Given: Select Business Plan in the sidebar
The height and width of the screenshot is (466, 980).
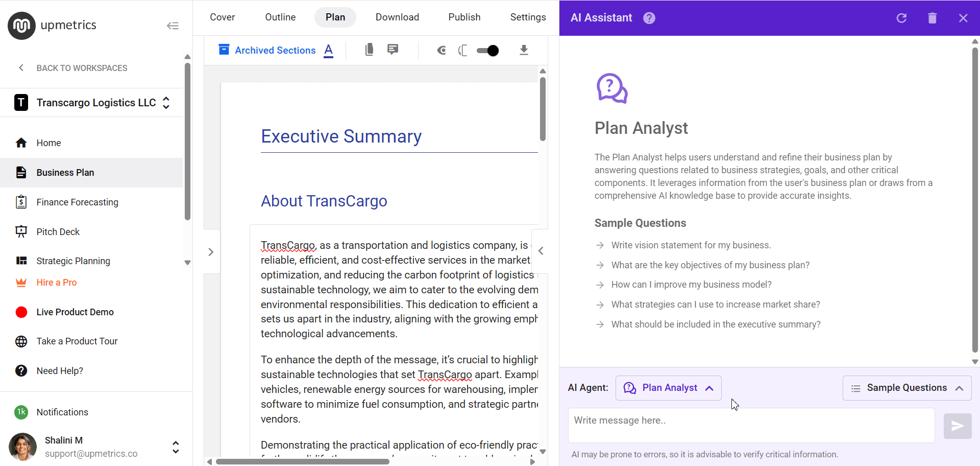Looking at the screenshot, I should [x=91, y=173].
